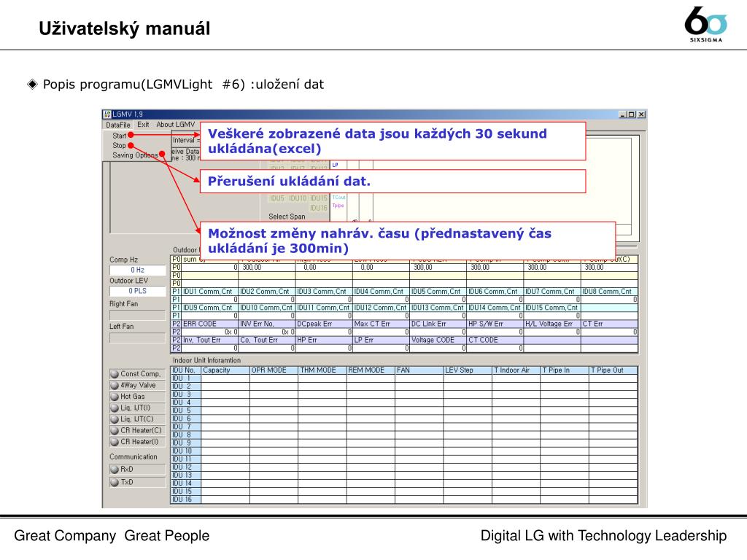Toggle the Const Comp. indicator
The image size is (747, 560).
(137, 374)
